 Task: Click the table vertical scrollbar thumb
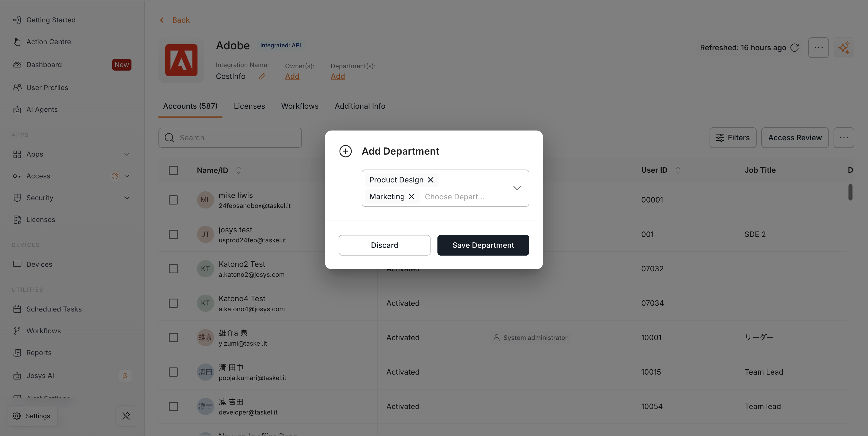click(x=850, y=192)
